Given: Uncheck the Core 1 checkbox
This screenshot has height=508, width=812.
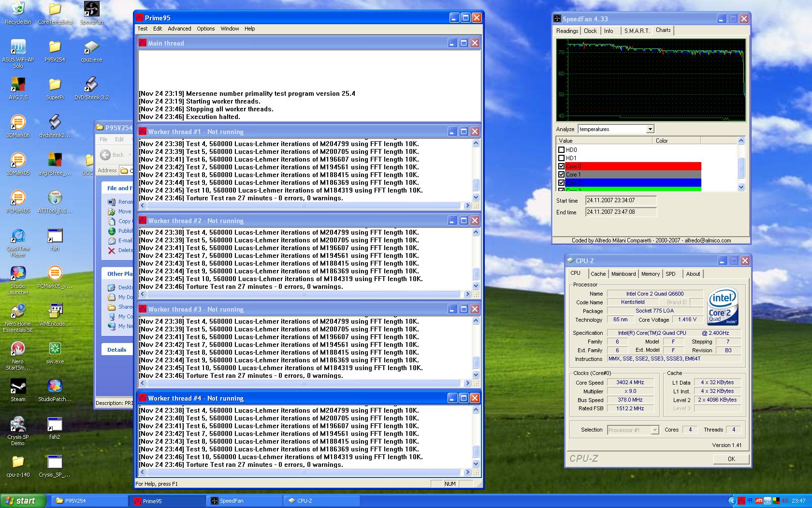Looking at the screenshot, I should click(561, 175).
